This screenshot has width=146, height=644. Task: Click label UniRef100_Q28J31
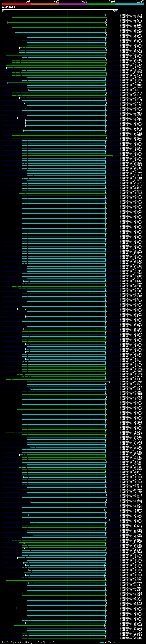coord(131,128)
